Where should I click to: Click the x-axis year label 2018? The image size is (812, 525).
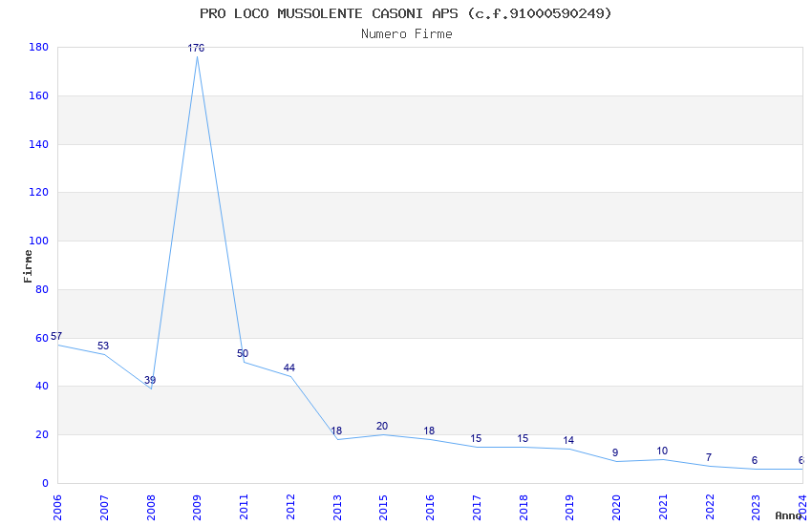click(524, 507)
